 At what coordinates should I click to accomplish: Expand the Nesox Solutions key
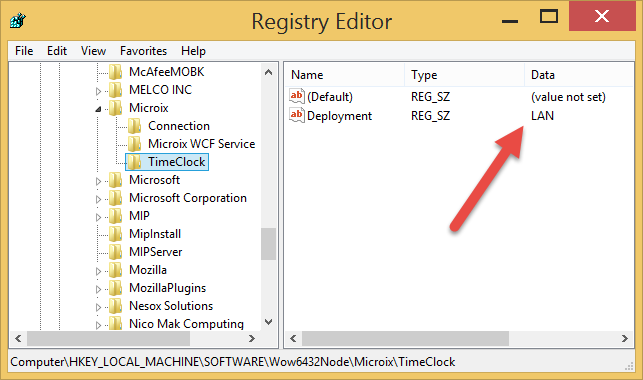click(98, 307)
